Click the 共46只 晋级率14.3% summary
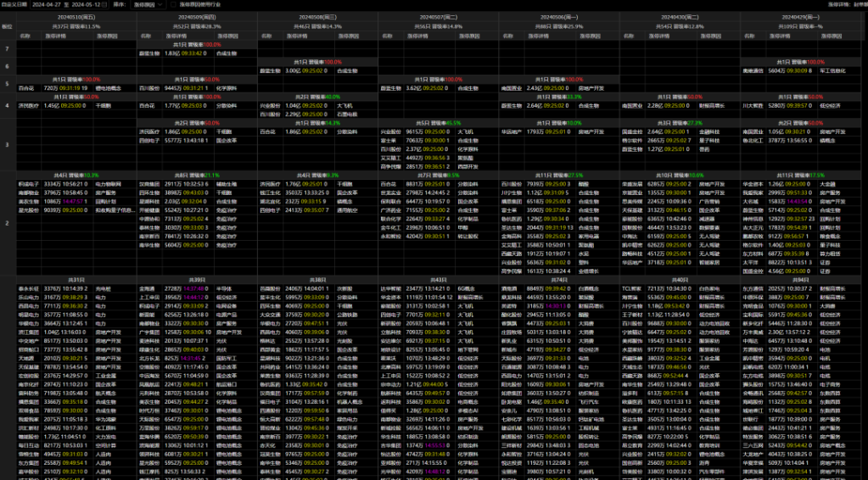The height and width of the screenshot is (480, 868). pos(317,26)
